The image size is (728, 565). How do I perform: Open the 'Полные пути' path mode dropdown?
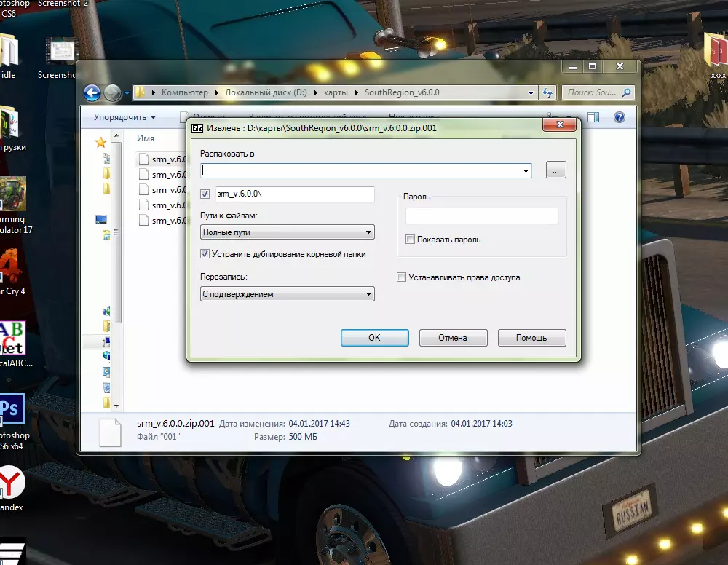coord(288,232)
